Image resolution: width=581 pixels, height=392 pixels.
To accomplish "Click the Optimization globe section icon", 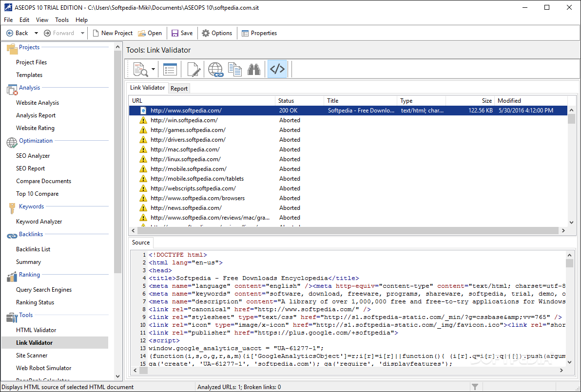I will pyautogui.click(x=12, y=143).
